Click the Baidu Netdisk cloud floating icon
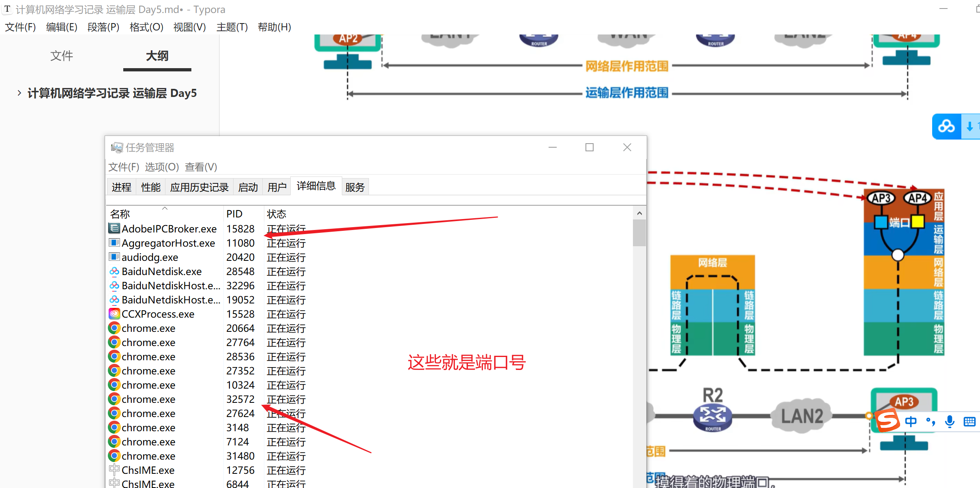 (x=946, y=127)
